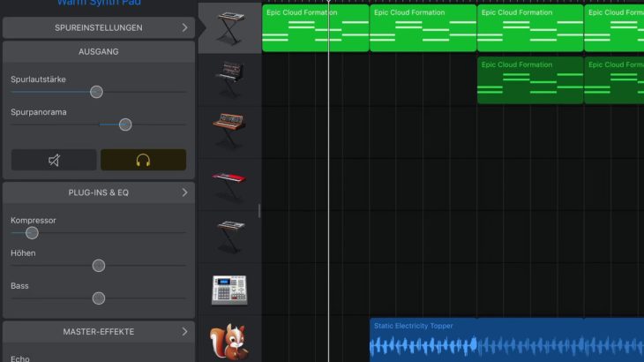Click the Echo label in Master-Effekte
The height and width of the screenshot is (362, 644).
tap(20, 358)
